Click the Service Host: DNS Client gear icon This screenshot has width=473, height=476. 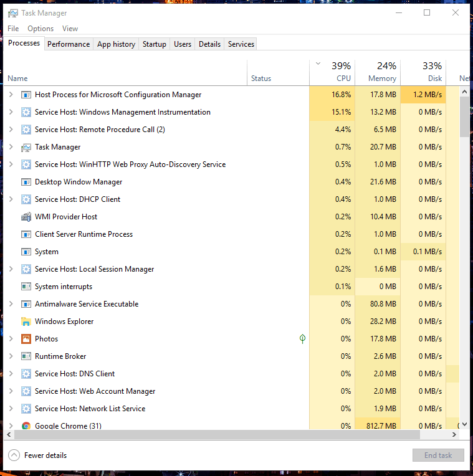pos(26,374)
